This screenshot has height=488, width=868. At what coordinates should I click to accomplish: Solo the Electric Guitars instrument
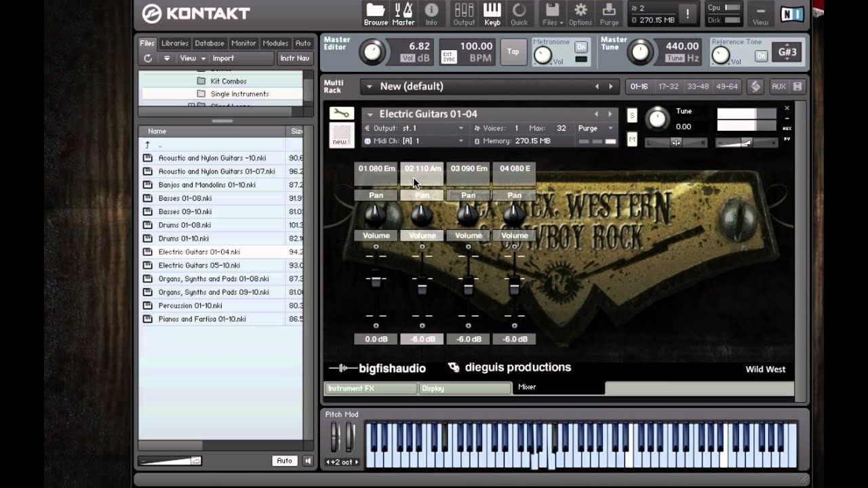click(632, 115)
